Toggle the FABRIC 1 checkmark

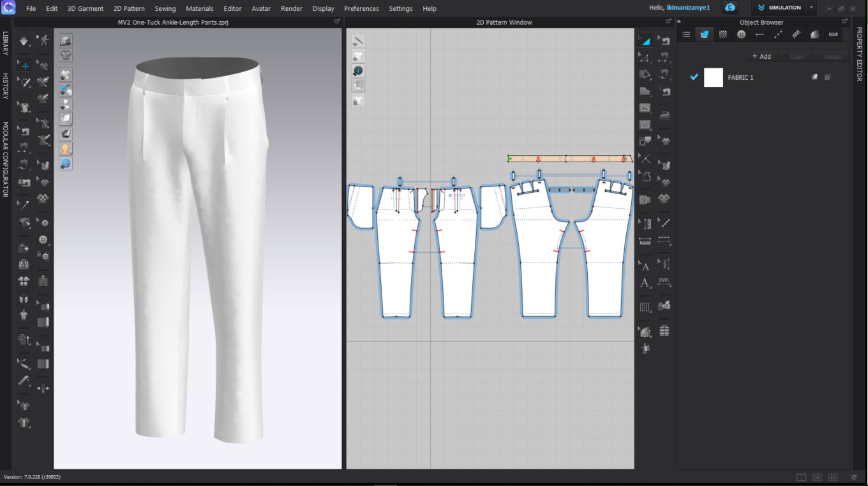point(694,77)
